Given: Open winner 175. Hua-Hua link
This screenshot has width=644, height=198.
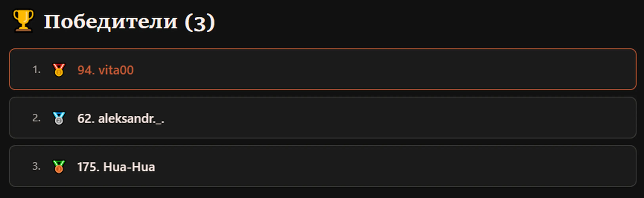Looking at the screenshot, I should click(116, 167).
